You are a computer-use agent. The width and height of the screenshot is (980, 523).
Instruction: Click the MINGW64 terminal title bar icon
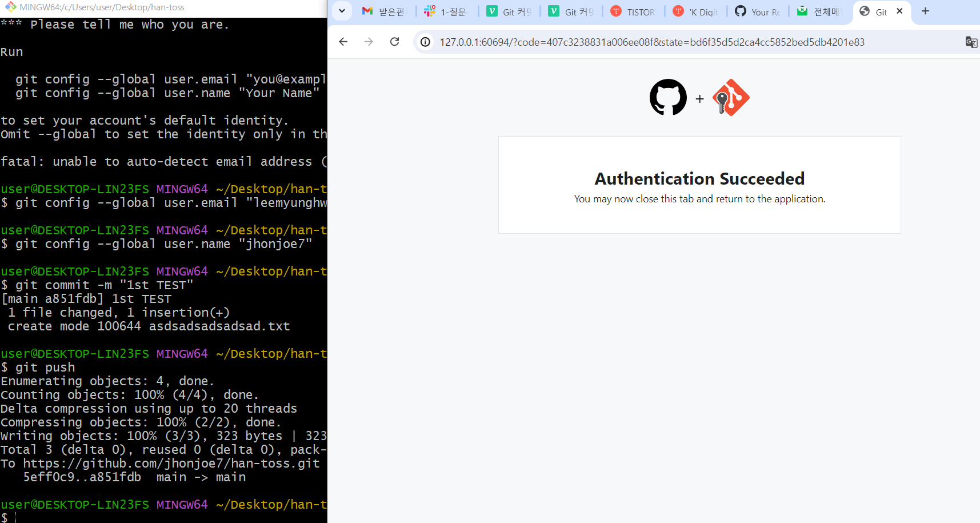[11, 7]
